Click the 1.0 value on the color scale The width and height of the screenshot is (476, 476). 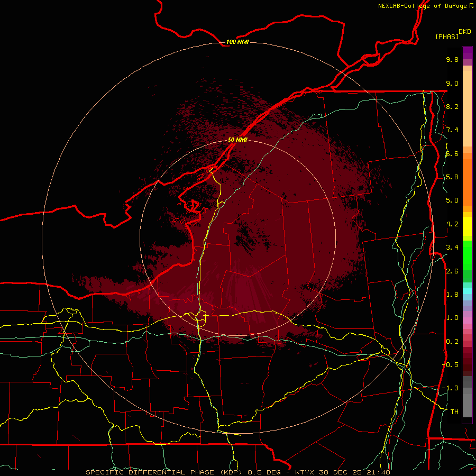[x=452, y=318]
